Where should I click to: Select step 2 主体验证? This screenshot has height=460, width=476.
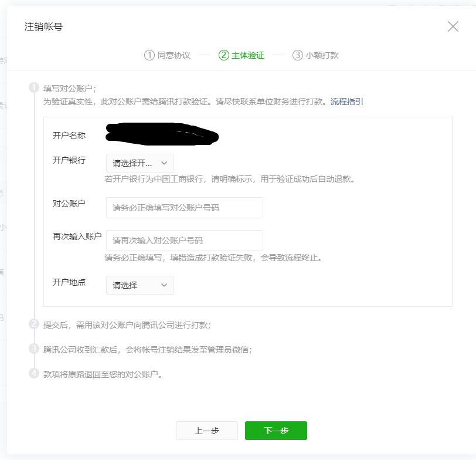[x=242, y=55]
